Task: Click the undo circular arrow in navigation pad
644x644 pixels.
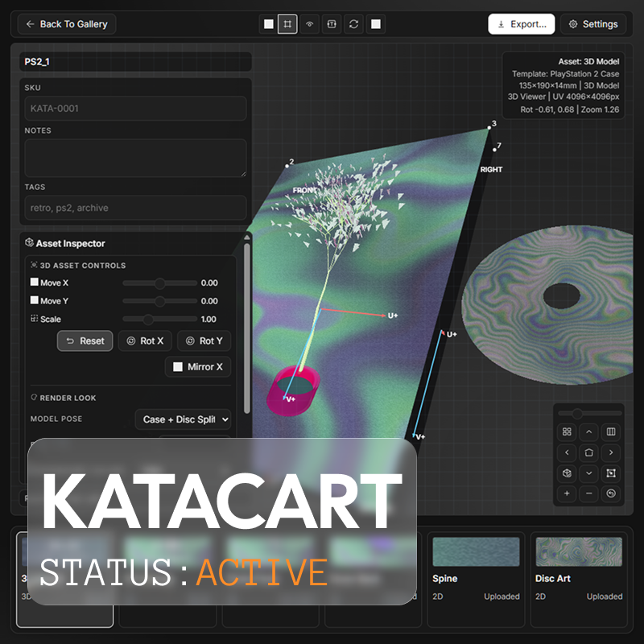Action: tap(611, 493)
